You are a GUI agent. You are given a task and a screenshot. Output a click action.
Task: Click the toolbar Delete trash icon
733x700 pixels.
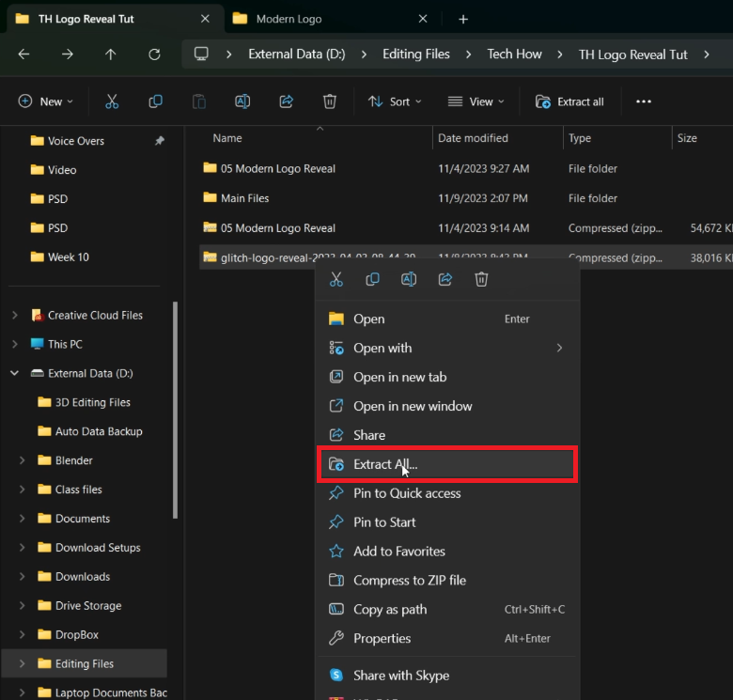330,101
